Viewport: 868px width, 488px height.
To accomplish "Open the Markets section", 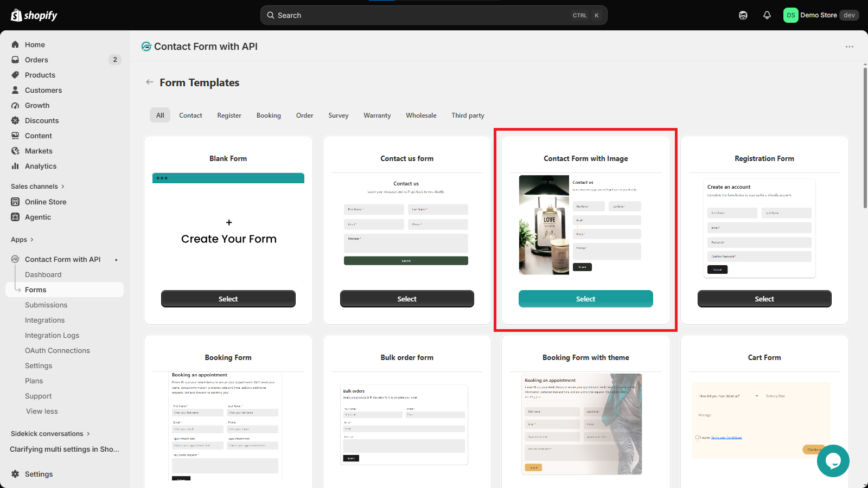I will [x=39, y=151].
